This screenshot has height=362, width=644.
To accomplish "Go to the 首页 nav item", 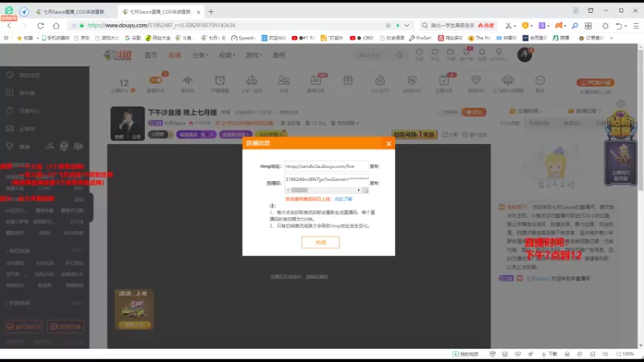I will 151,55.
